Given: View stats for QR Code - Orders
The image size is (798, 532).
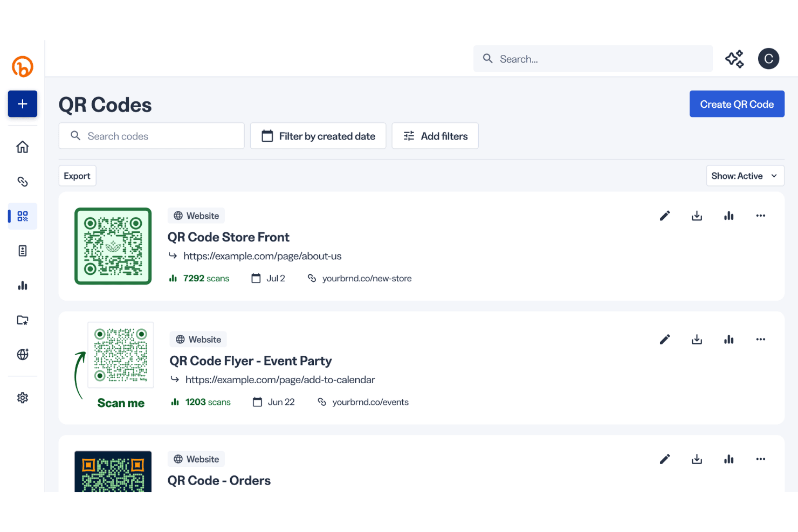Looking at the screenshot, I should point(729,459).
